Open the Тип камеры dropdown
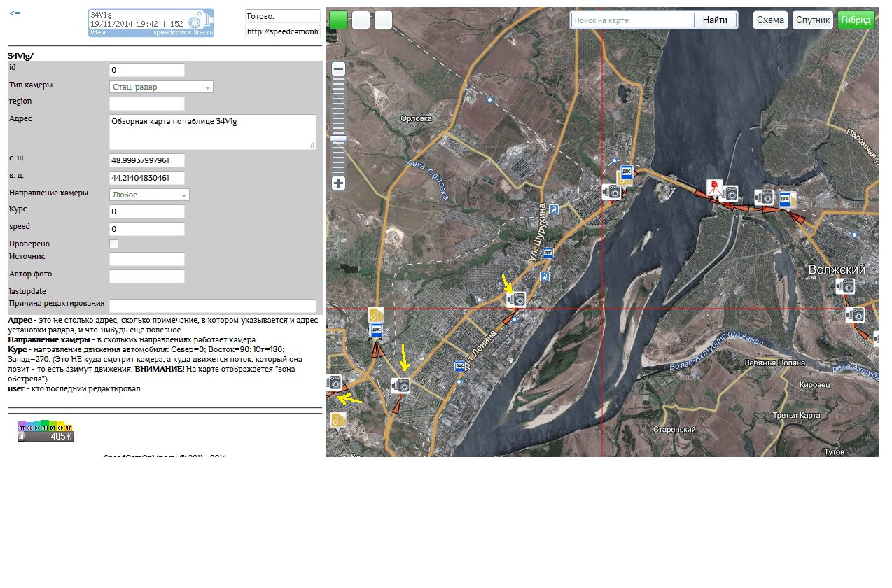 pyautogui.click(x=161, y=87)
